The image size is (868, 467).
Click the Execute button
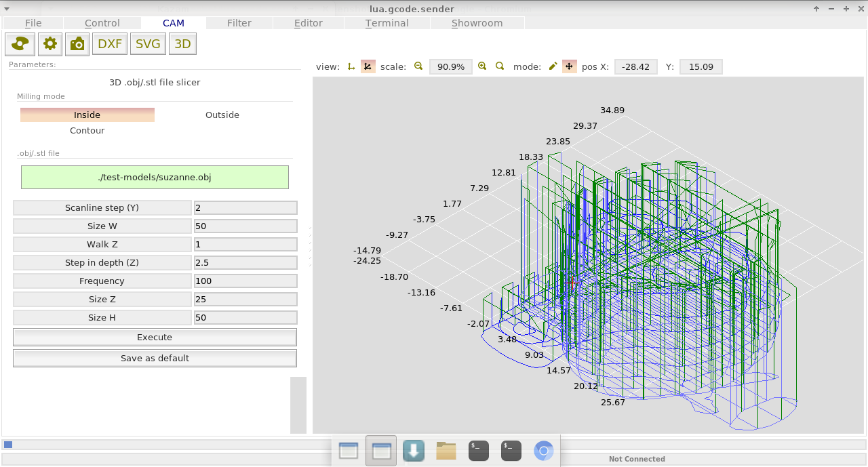pyautogui.click(x=155, y=338)
